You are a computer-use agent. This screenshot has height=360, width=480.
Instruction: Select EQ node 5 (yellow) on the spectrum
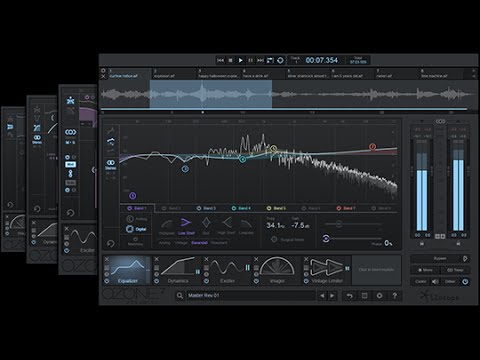click(x=273, y=148)
